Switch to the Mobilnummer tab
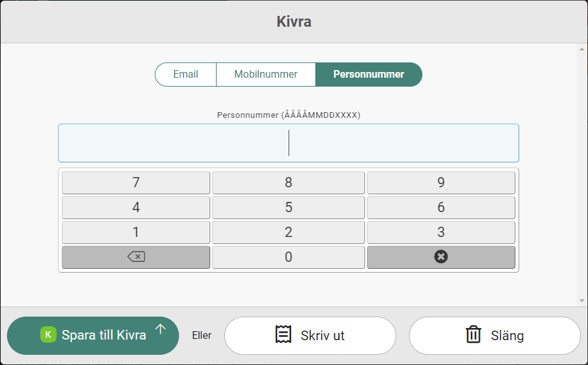588x365 pixels. point(266,75)
